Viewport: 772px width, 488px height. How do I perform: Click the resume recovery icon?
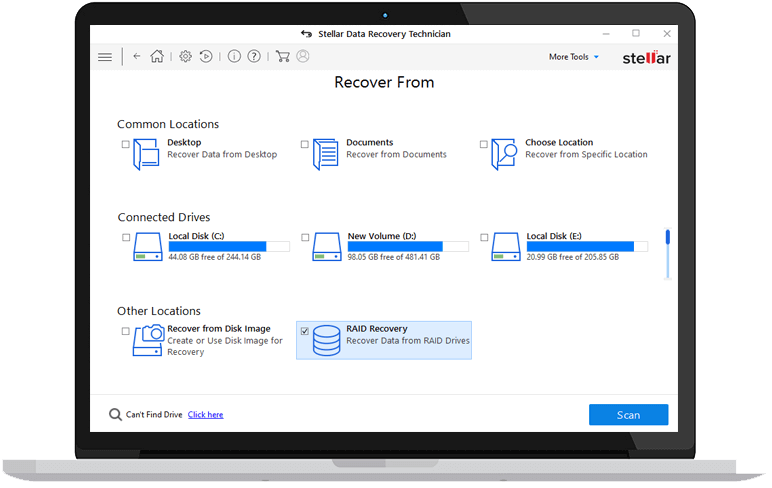tap(206, 57)
